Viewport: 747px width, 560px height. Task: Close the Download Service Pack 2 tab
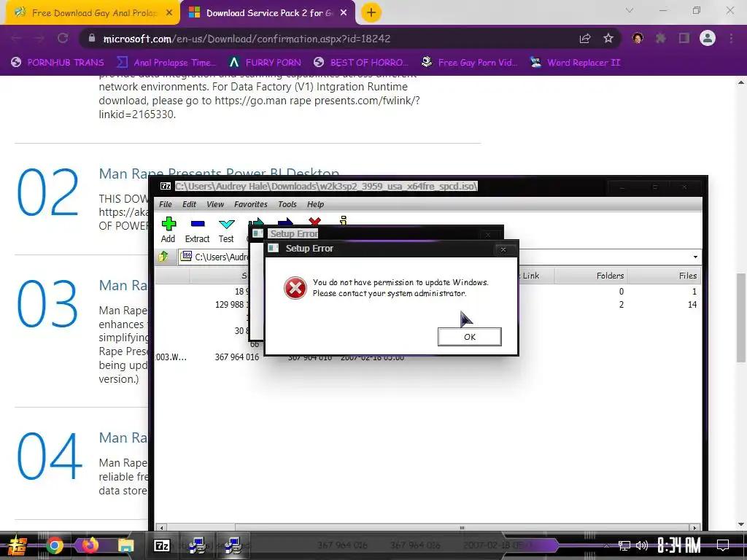(x=344, y=13)
